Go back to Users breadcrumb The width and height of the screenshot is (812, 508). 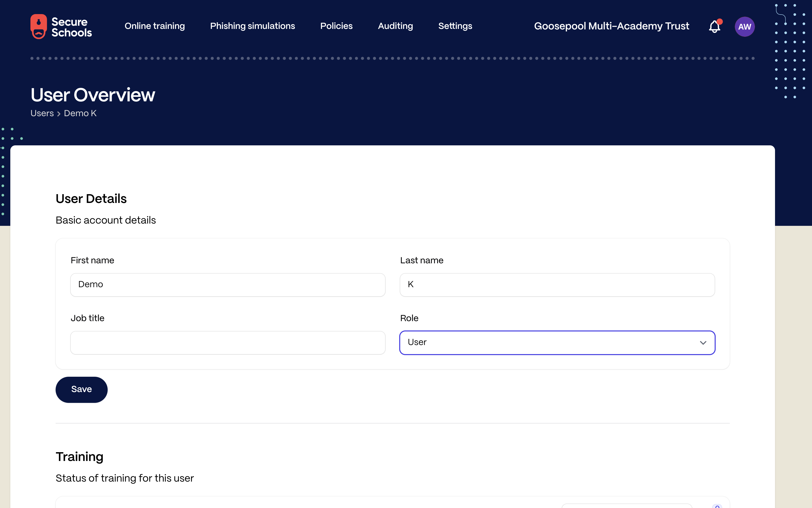pos(42,113)
